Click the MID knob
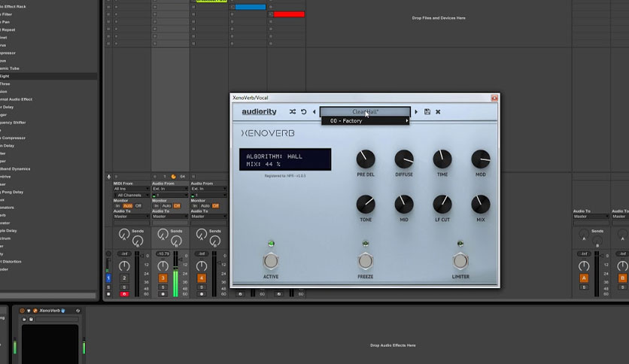Image resolution: width=629 pixels, height=364 pixels. [x=404, y=204]
